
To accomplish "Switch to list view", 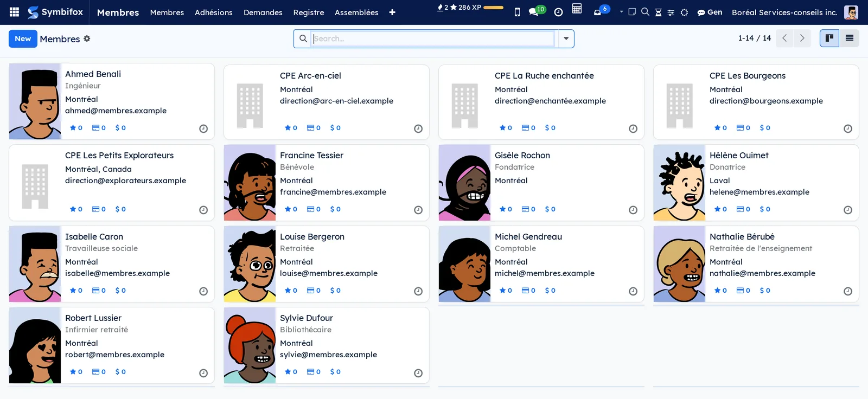I will (849, 38).
